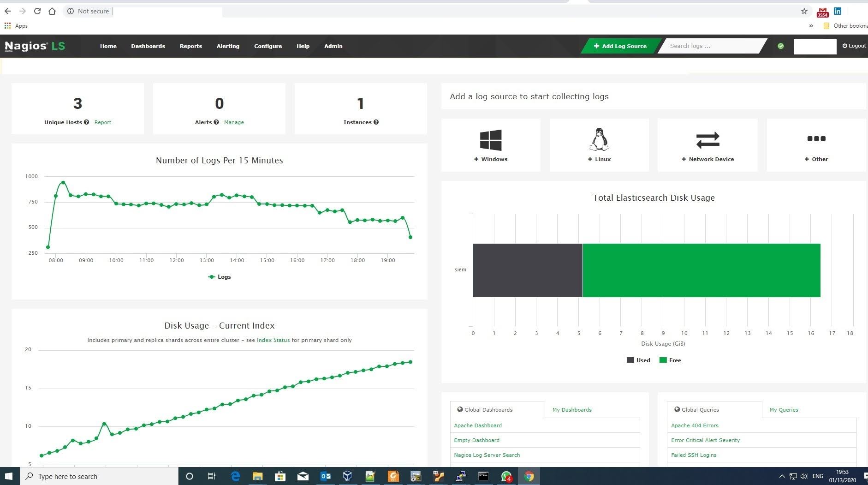Click the Nagios LS logo
This screenshot has height=485, width=868.
(x=35, y=46)
